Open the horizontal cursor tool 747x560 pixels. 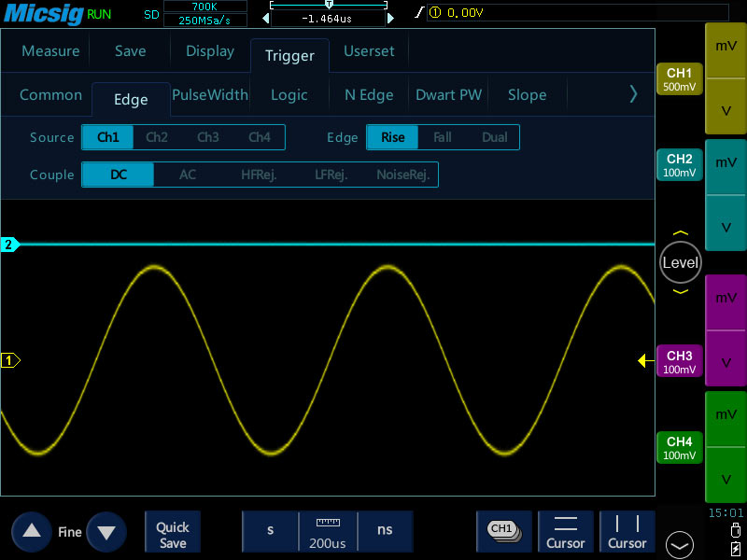(x=565, y=532)
